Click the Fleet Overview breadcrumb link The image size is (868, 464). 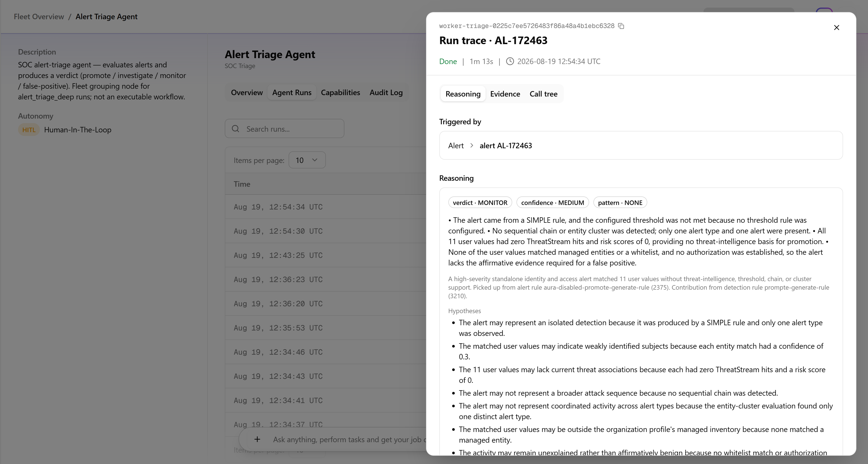[39, 17]
